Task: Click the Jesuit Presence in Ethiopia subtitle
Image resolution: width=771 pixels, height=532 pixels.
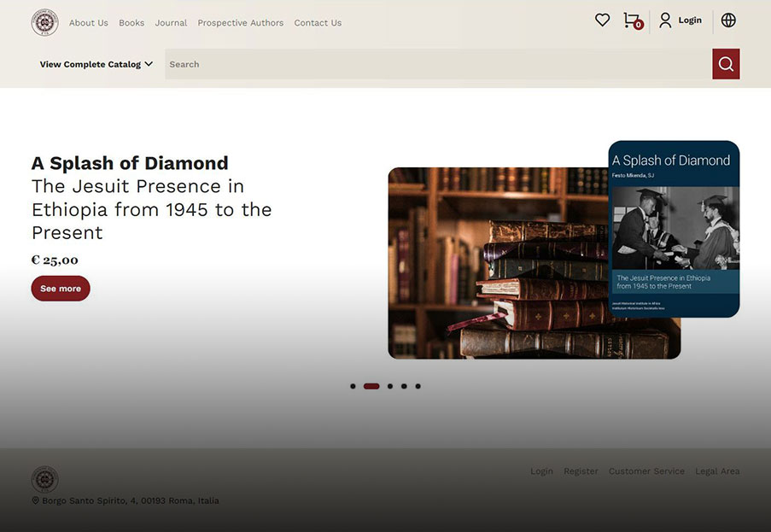Action: pyautogui.click(x=151, y=209)
